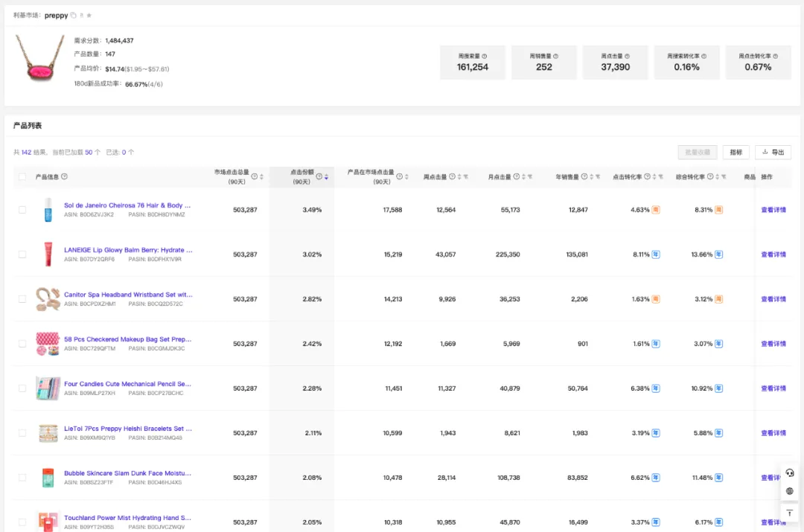The image size is (804, 532).
Task: Favorite the preppy market with star icon
Action: [x=89, y=16]
